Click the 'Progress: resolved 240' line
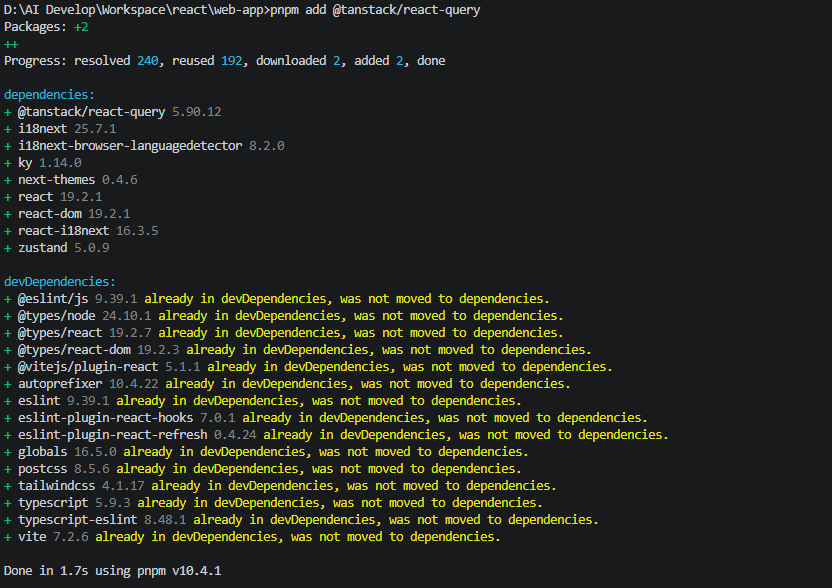 coord(224,61)
